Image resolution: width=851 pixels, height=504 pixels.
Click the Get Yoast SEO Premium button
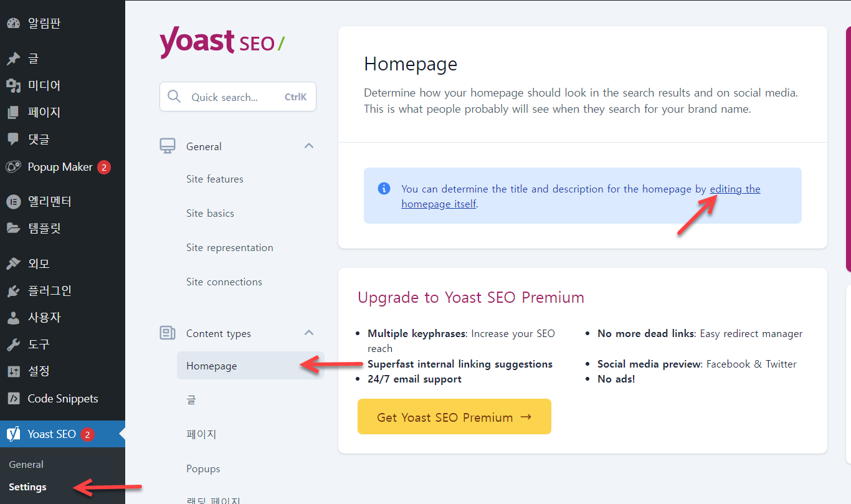point(454,417)
